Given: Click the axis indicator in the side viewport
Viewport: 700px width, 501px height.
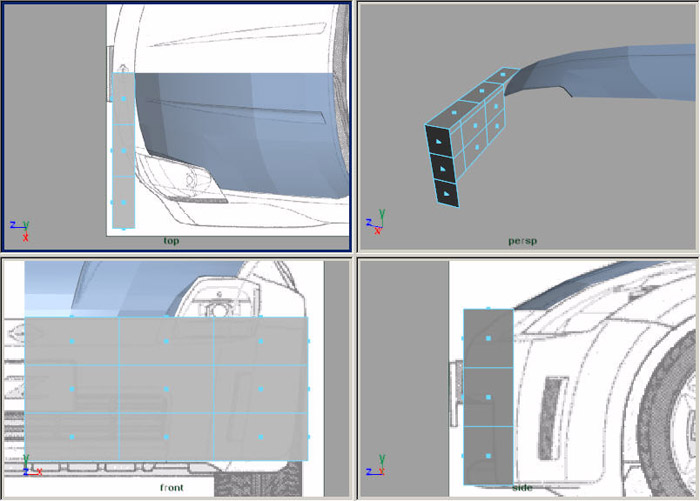Looking at the screenshot, I should pyautogui.click(x=376, y=468).
